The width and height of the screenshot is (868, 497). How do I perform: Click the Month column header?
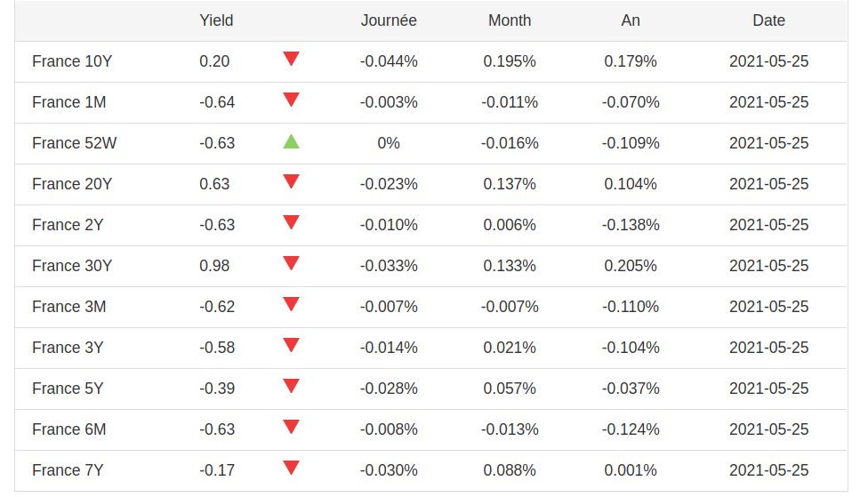click(510, 20)
